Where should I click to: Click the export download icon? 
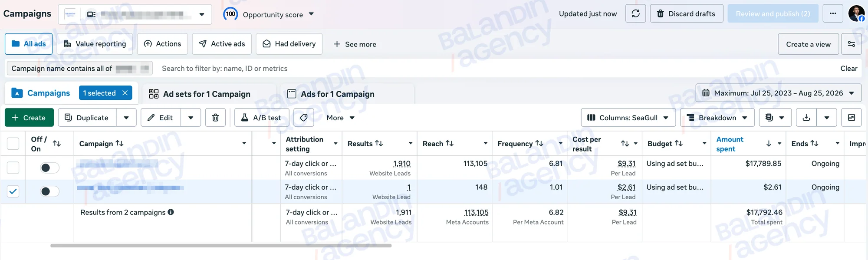806,118
